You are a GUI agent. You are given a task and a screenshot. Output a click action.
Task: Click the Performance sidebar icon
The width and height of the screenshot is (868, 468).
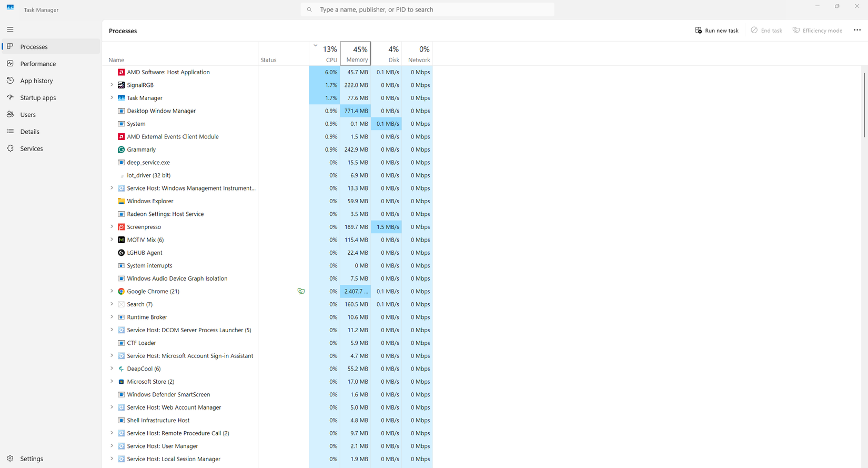point(11,64)
